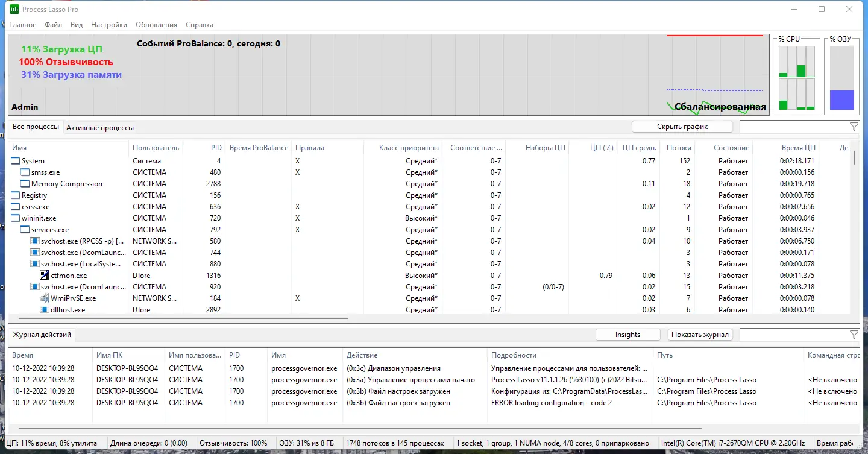
Task: Click the ctfmon.exe process icon
Action: 43,275
